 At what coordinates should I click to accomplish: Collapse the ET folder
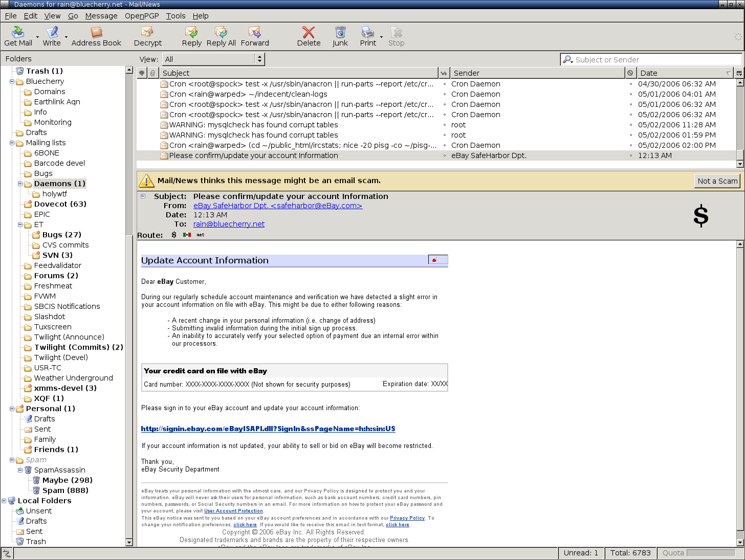pyautogui.click(x=20, y=225)
